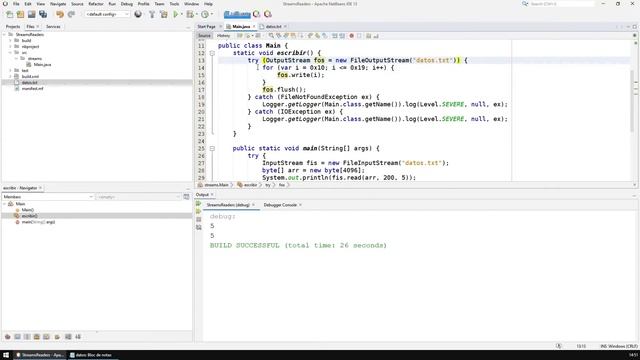This screenshot has height=360, width=640.
Task: Close the Main.java editor tab
Action: (x=254, y=27)
